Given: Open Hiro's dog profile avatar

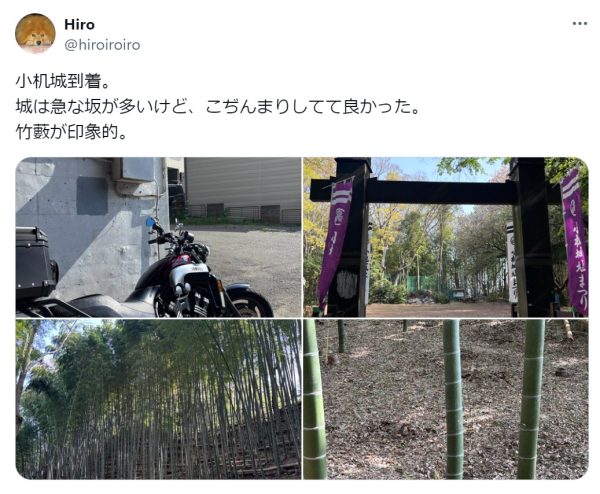Looking at the screenshot, I should (x=35, y=33).
